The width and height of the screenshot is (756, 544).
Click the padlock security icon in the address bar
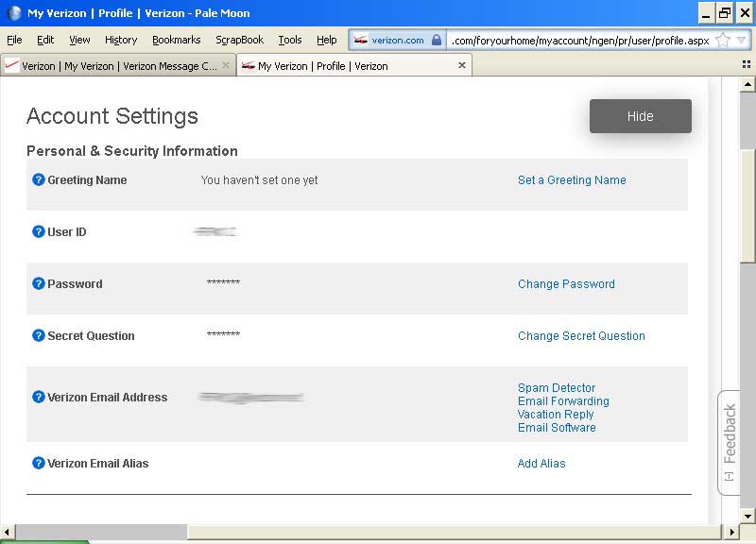pos(437,40)
